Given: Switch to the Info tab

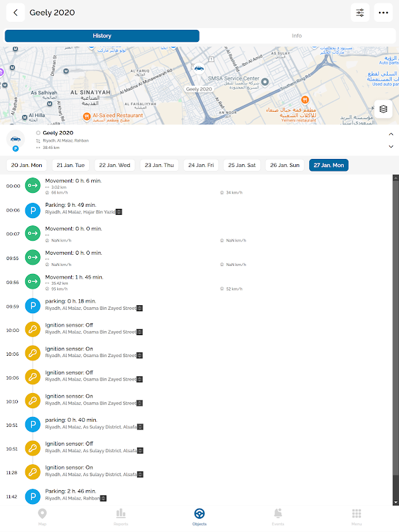Looking at the screenshot, I should (x=297, y=36).
